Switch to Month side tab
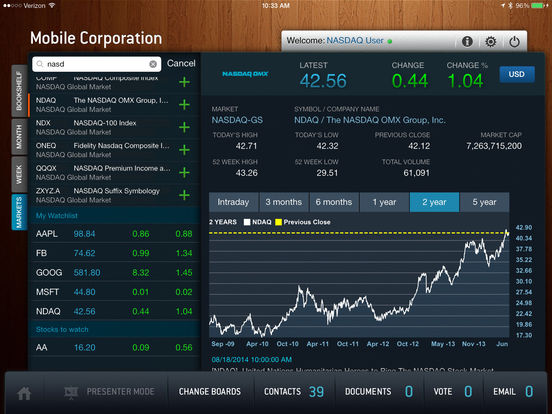552x414 pixels. pos(19,137)
